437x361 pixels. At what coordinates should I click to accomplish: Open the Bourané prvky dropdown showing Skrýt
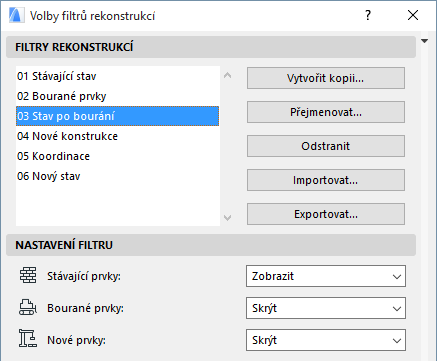(326, 308)
